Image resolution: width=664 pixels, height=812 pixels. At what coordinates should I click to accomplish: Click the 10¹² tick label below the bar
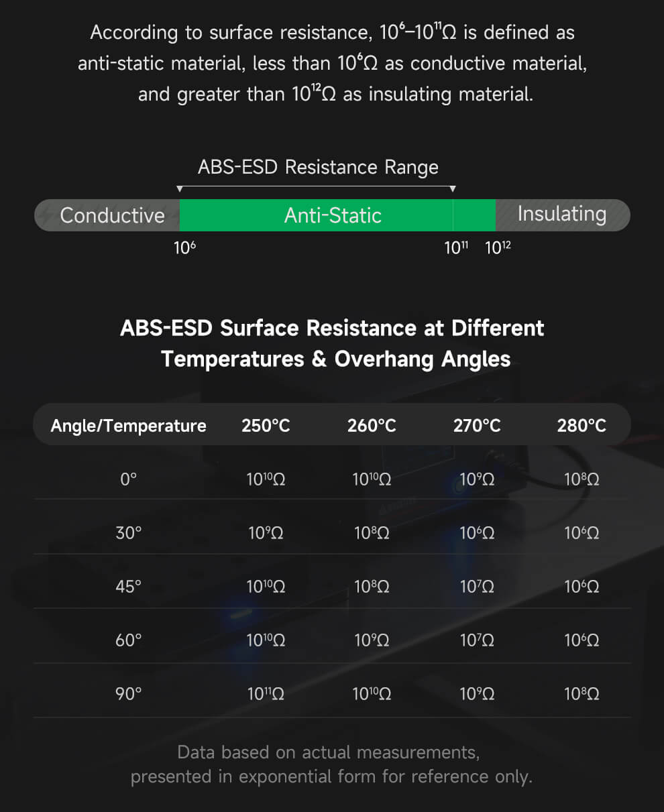[x=498, y=248]
